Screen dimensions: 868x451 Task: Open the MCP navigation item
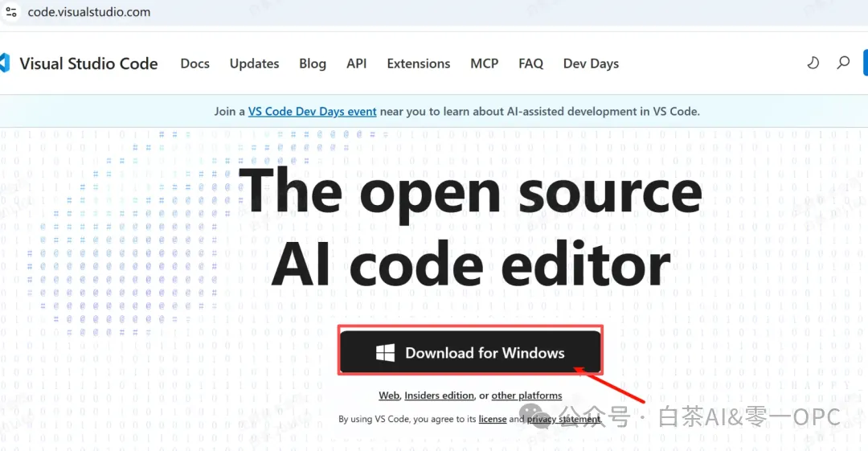pyautogui.click(x=485, y=64)
